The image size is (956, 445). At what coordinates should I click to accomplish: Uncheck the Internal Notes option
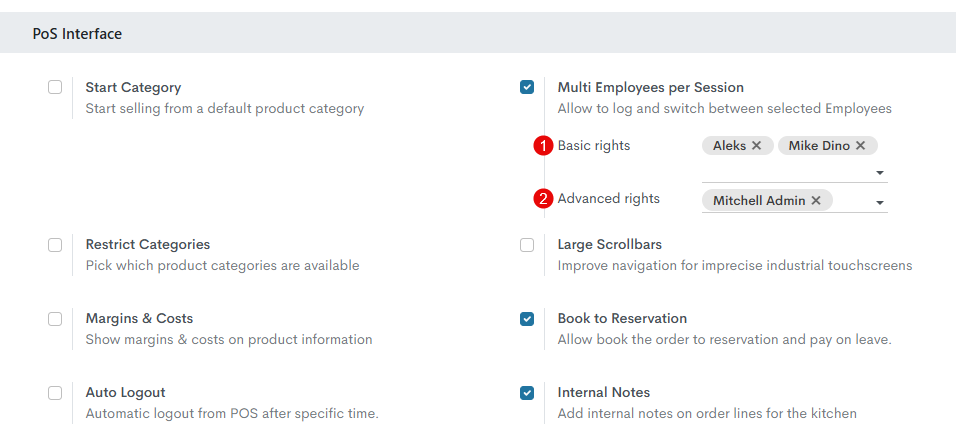(527, 393)
